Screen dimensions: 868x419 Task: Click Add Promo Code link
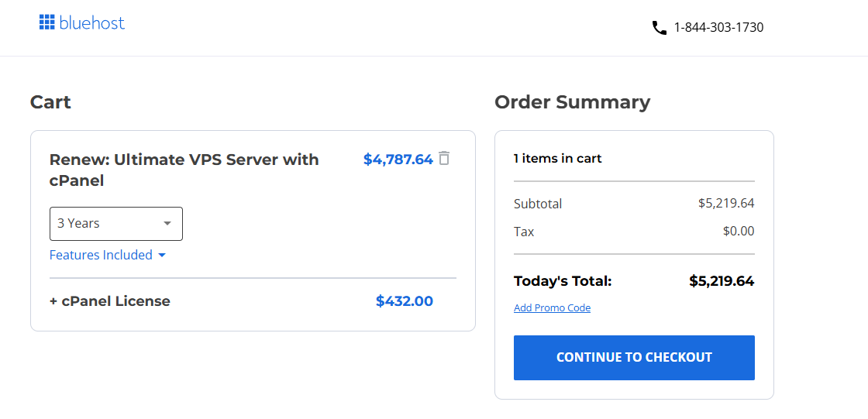point(552,307)
